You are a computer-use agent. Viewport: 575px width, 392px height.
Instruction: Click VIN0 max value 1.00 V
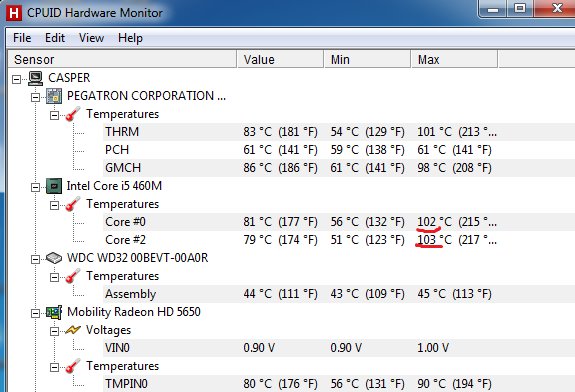(x=433, y=348)
